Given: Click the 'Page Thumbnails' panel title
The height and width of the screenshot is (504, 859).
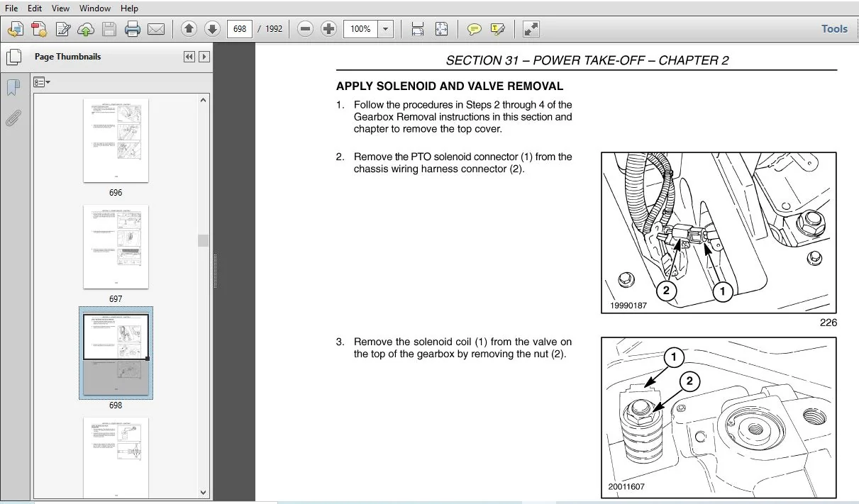Looking at the screenshot, I should pyautogui.click(x=68, y=57).
